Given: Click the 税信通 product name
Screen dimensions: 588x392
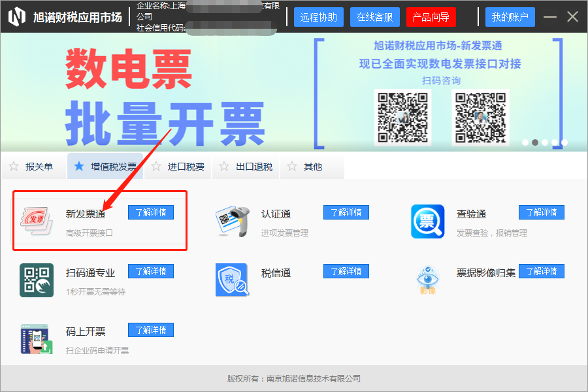Looking at the screenshot, I should coord(276,272).
